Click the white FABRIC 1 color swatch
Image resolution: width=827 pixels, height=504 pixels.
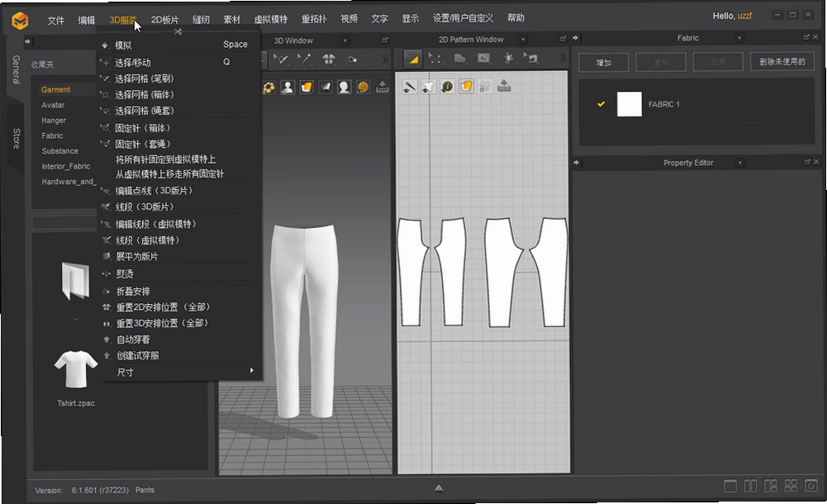(x=630, y=104)
